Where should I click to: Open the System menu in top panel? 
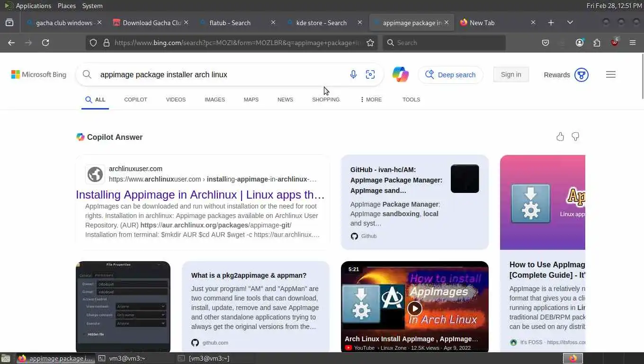pos(92,6)
